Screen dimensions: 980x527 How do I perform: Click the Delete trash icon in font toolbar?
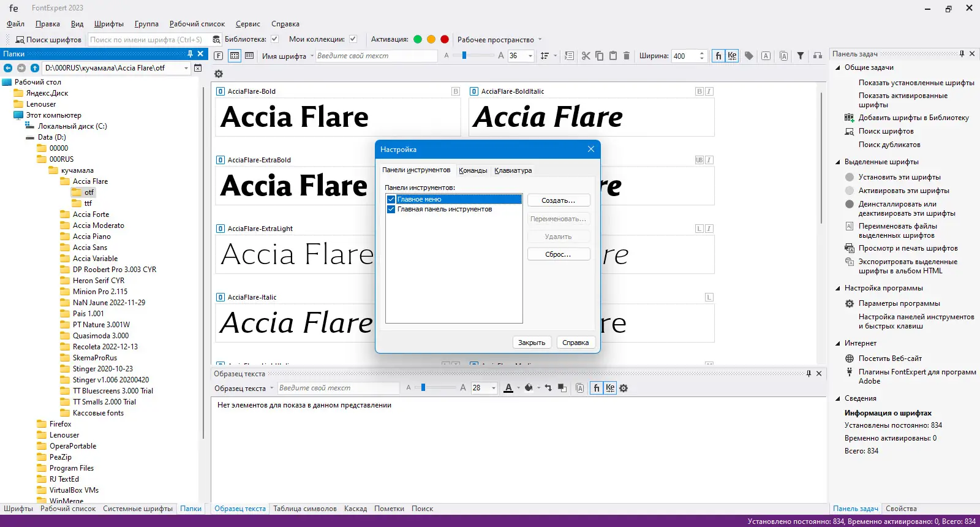click(627, 56)
